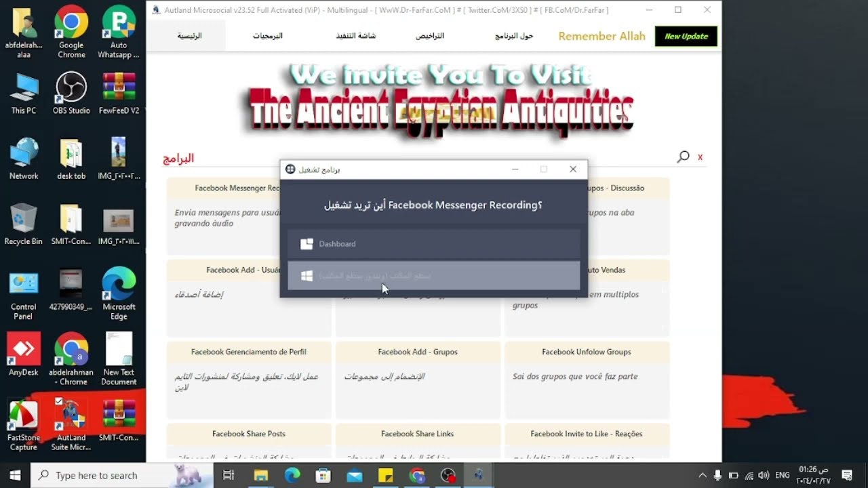Click the Dashboard icon in the dialog
The height and width of the screenshot is (488, 868).
[307, 244]
